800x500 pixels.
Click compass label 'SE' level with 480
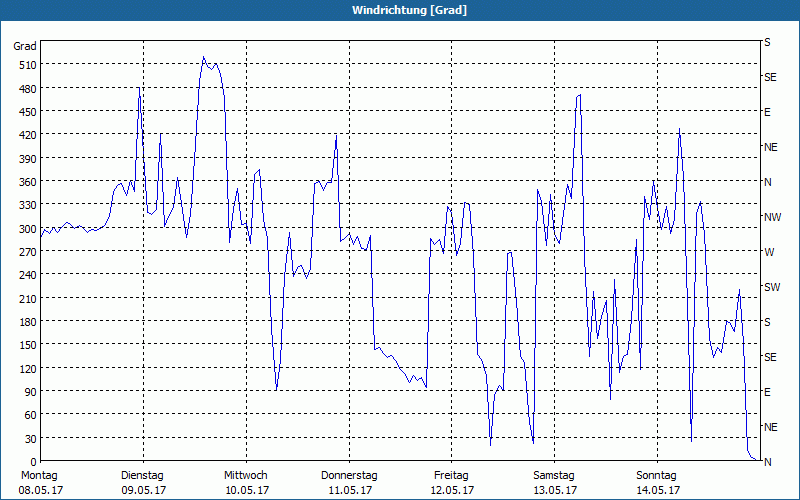click(x=770, y=77)
